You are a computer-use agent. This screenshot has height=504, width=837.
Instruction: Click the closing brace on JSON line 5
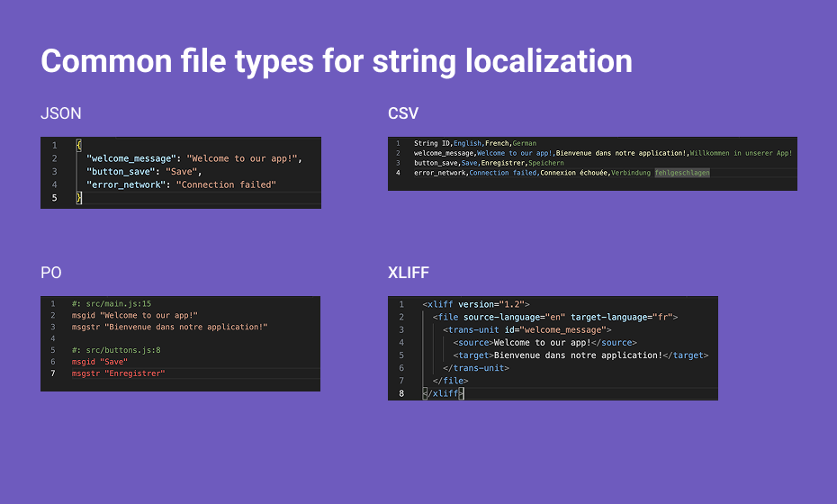78,198
